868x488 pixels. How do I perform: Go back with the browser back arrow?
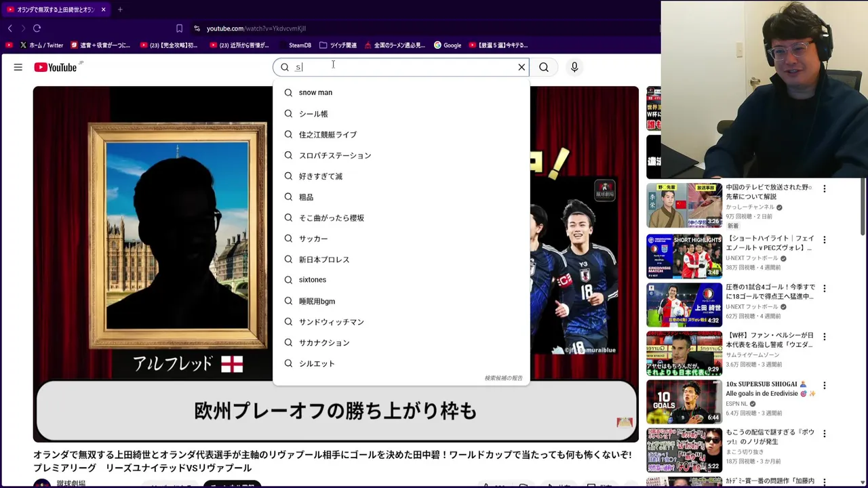(10, 28)
